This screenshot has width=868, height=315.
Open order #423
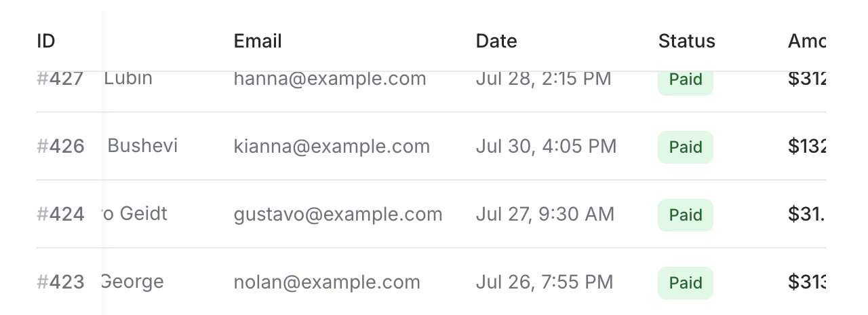60,282
